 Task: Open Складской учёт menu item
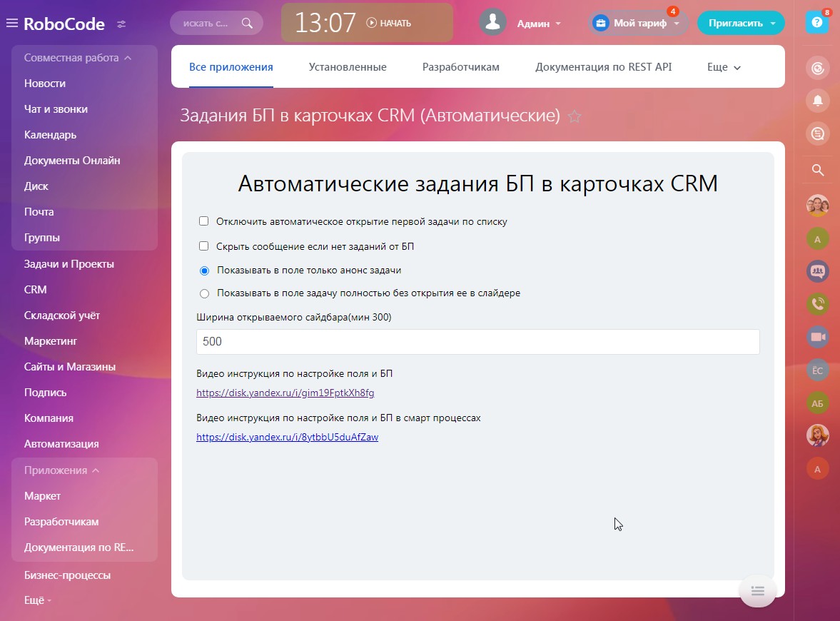[x=62, y=315]
